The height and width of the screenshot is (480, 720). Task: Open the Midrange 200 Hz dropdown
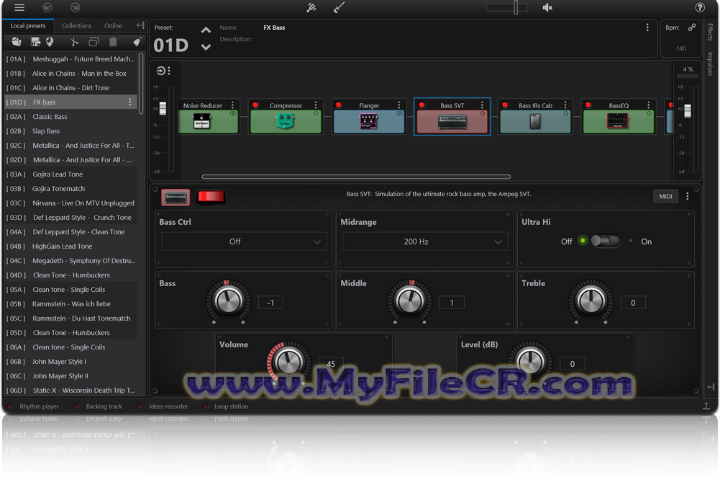417,242
